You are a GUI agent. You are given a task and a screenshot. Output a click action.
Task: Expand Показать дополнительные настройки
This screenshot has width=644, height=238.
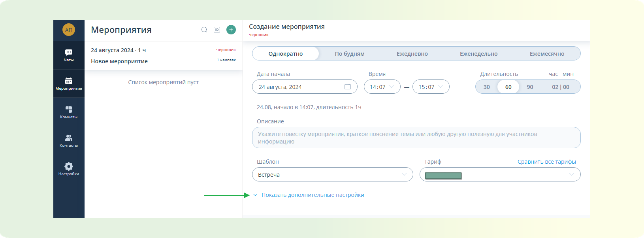tap(313, 195)
